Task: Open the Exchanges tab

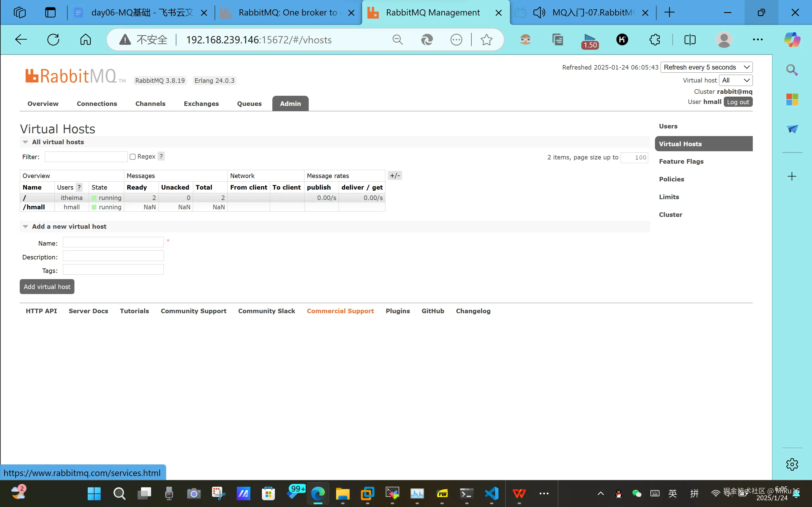Action: 201,104
